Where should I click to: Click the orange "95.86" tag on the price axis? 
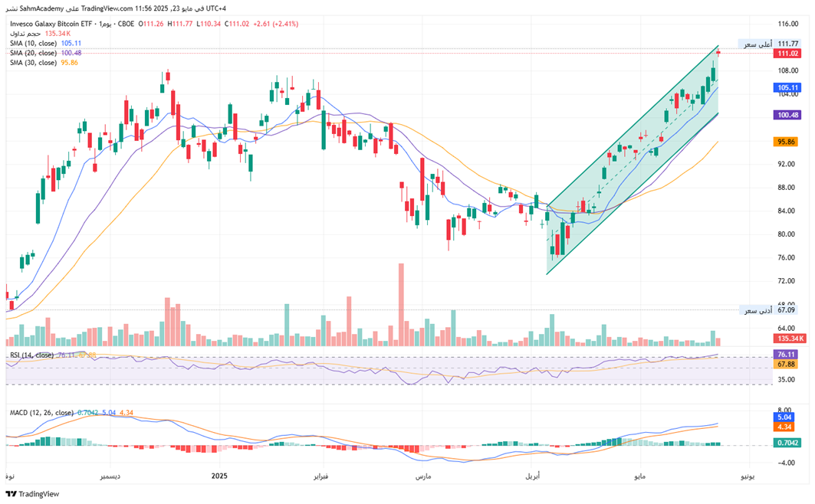click(x=786, y=142)
